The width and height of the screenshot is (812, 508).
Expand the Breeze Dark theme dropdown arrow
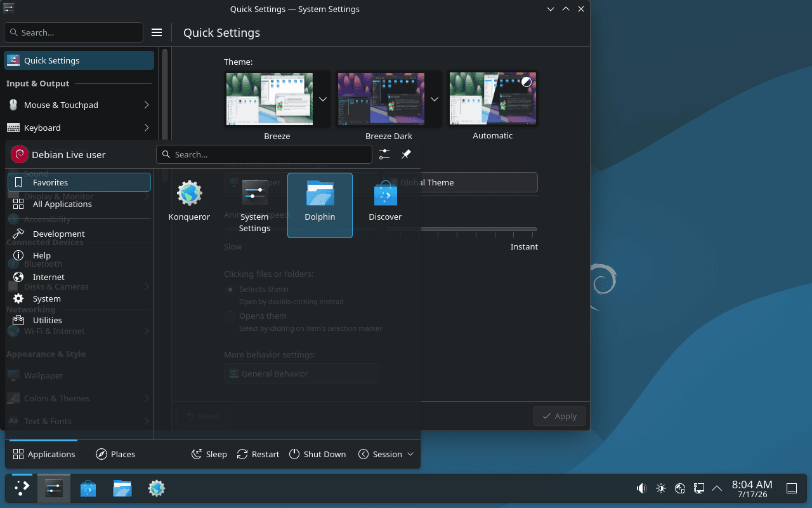point(435,100)
